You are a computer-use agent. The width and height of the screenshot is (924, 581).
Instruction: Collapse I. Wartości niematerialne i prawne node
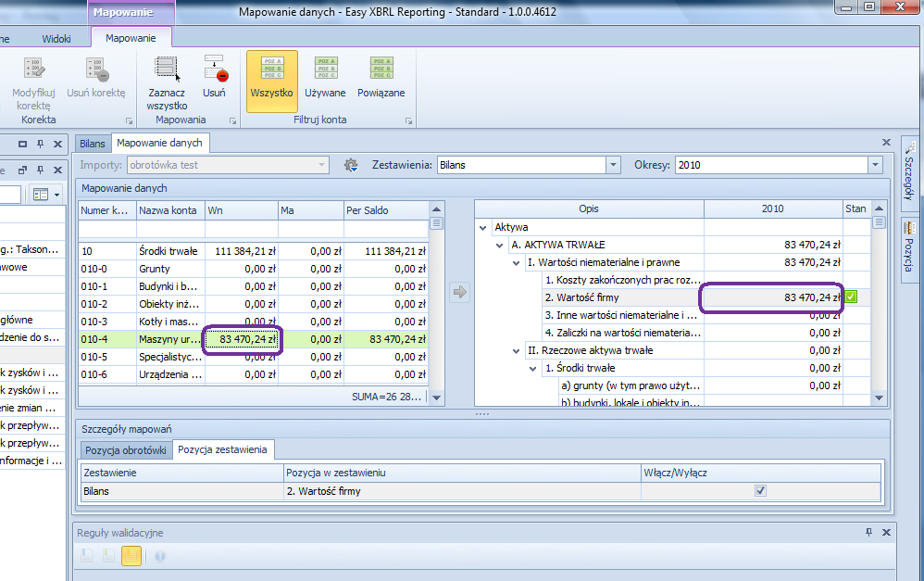(x=517, y=263)
